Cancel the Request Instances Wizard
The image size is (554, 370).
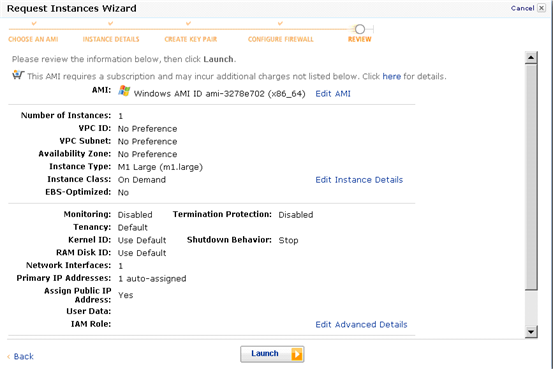pos(522,8)
